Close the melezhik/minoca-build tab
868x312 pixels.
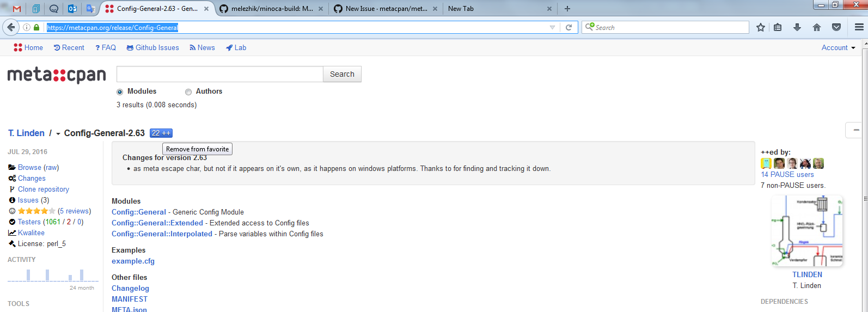pyautogui.click(x=321, y=9)
